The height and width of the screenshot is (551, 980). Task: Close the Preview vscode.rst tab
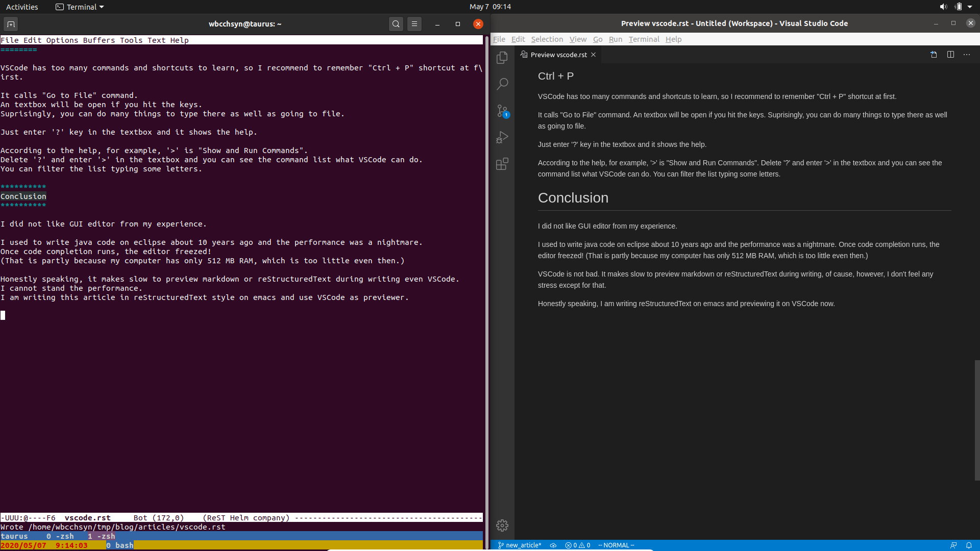click(x=594, y=55)
